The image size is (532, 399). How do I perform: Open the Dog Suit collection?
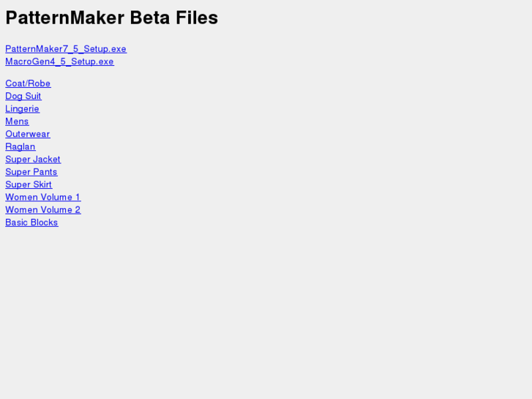tap(23, 96)
